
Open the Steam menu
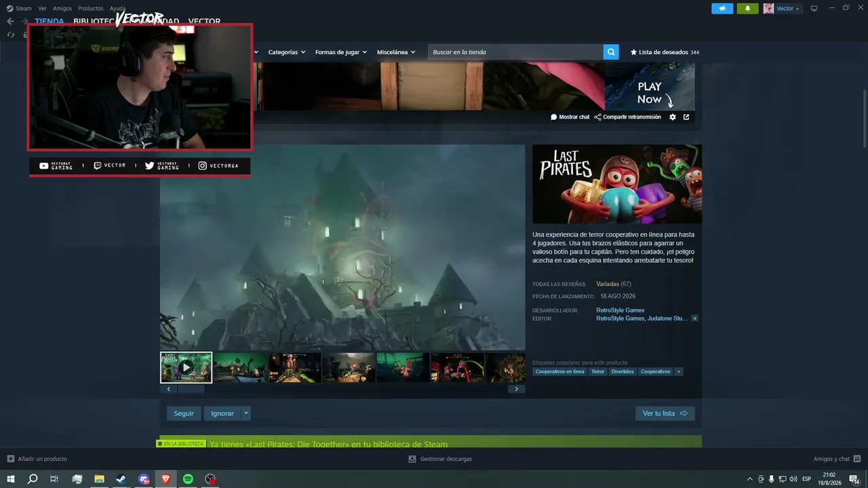tap(20, 8)
